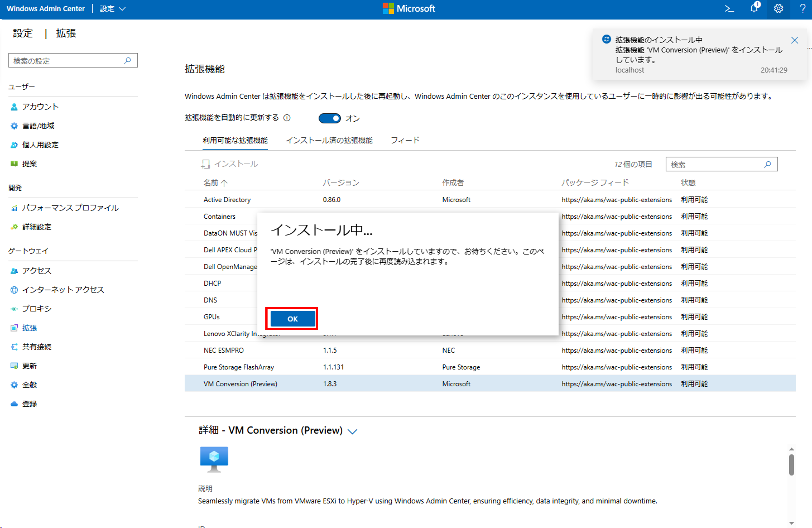Collapse the 詳細 - VM Conversion details chevron

point(352,431)
